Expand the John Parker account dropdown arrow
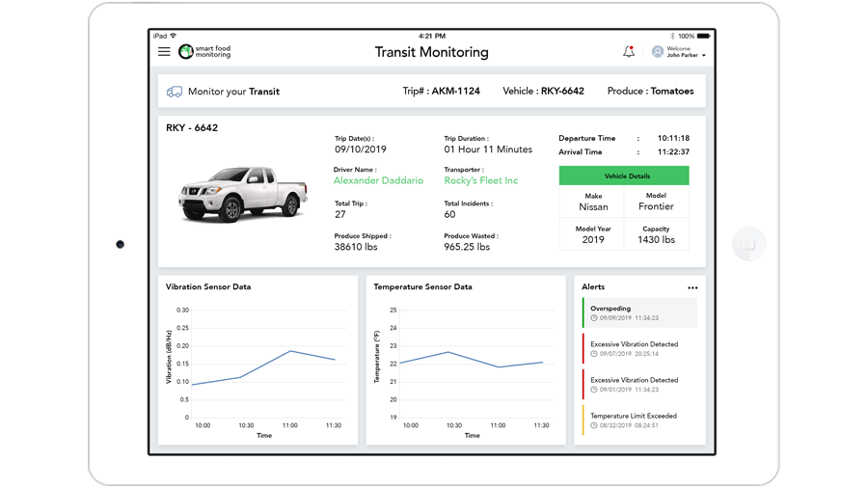The image size is (868, 488). 704,56
